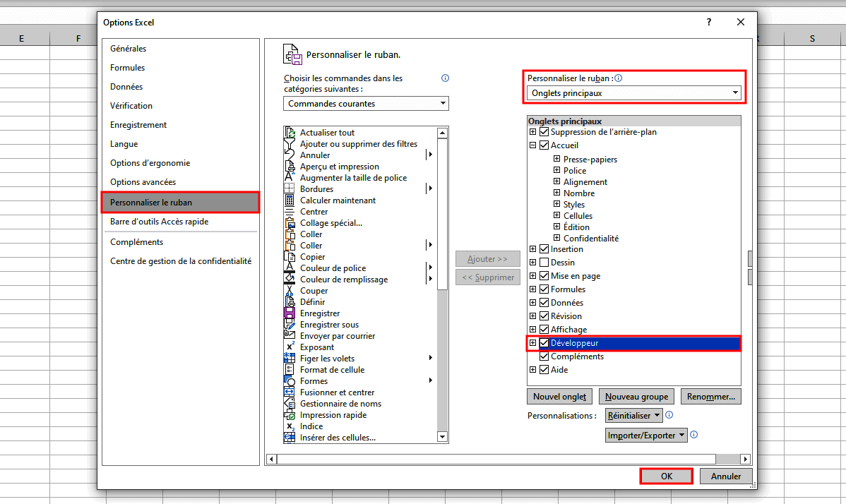Screen dimensions: 846x504
Task: Click the Actualiser tout icon
Action: pos(289,133)
